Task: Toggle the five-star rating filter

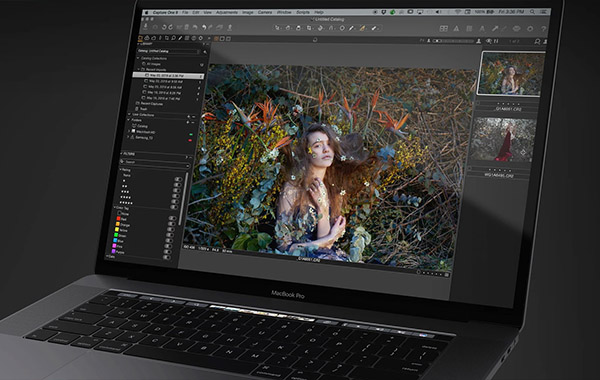Action: point(174,207)
